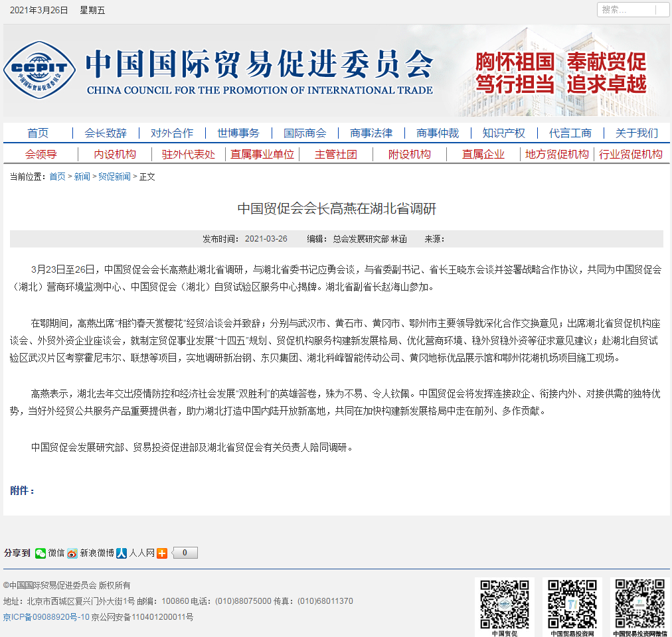
Task: Click the Renren share icon
Action: (122, 553)
